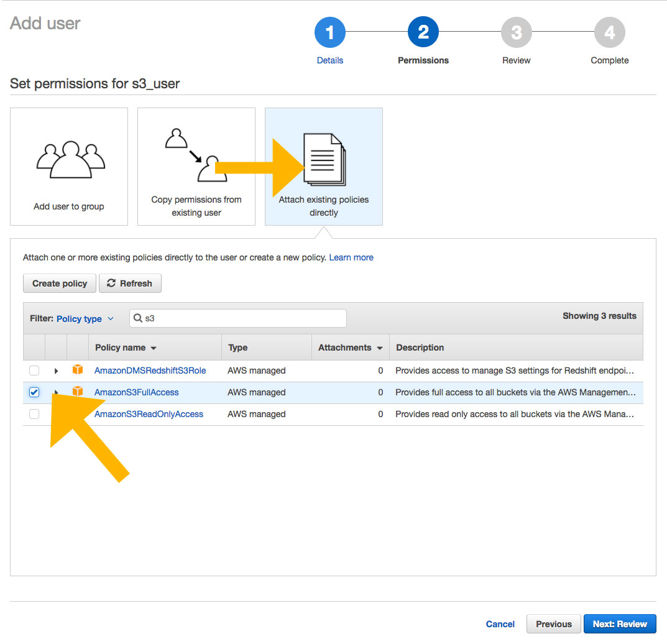Click step 4 Complete circle

pyautogui.click(x=610, y=32)
